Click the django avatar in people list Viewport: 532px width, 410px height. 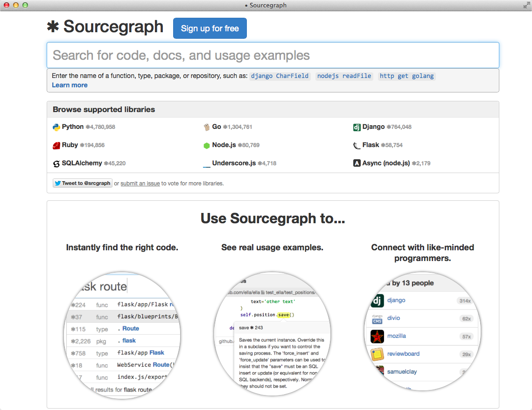(377, 300)
